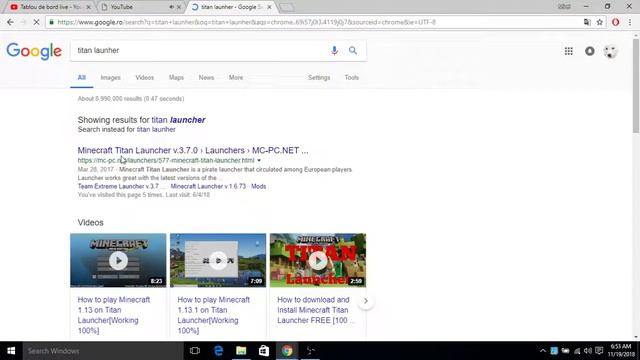Show next videos with carousel arrow

(366, 301)
